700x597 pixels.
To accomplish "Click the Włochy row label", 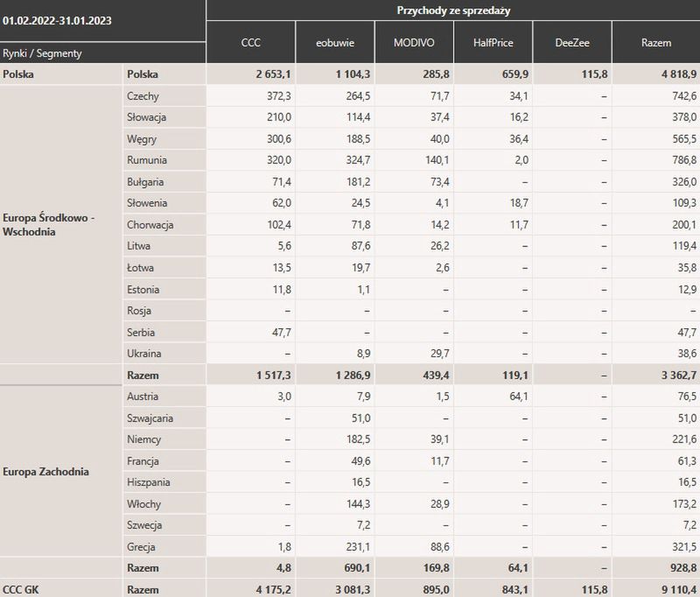I will 143,503.
